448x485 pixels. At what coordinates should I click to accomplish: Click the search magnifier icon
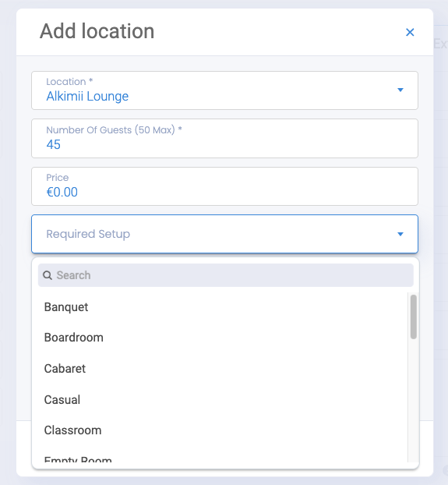coord(48,275)
